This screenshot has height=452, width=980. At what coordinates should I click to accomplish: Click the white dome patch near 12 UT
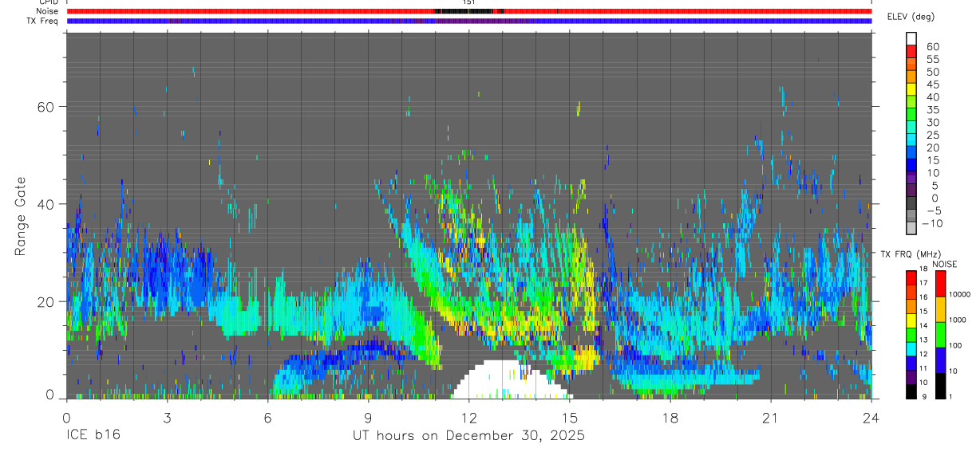pos(511,379)
